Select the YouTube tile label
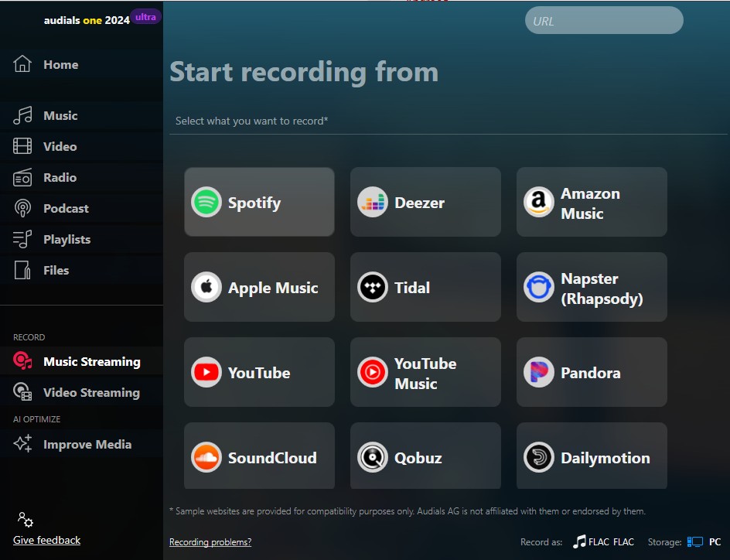 (x=259, y=372)
